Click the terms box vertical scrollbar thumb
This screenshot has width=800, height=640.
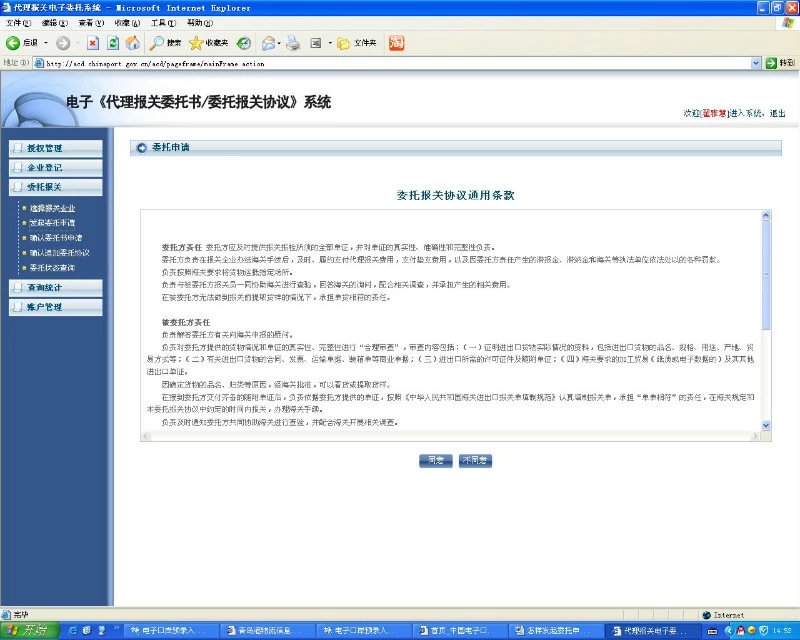tap(766, 275)
